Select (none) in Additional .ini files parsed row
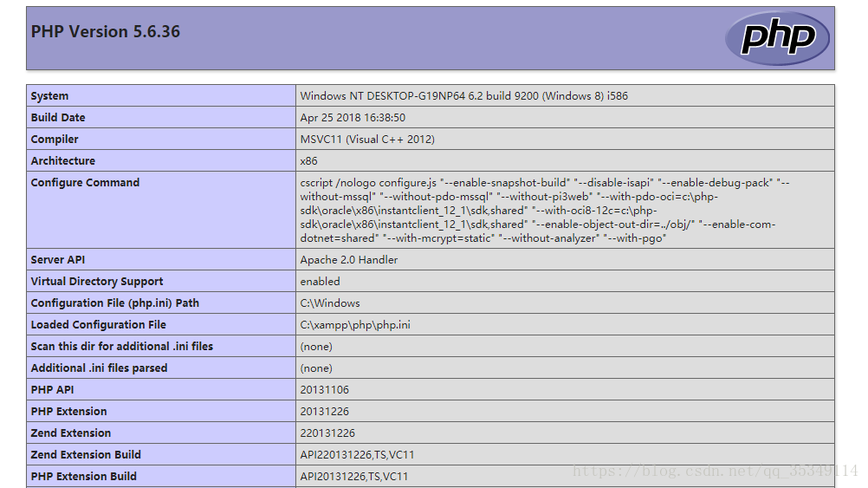The height and width of the screenshot is (488, 868). pos(316,368)
